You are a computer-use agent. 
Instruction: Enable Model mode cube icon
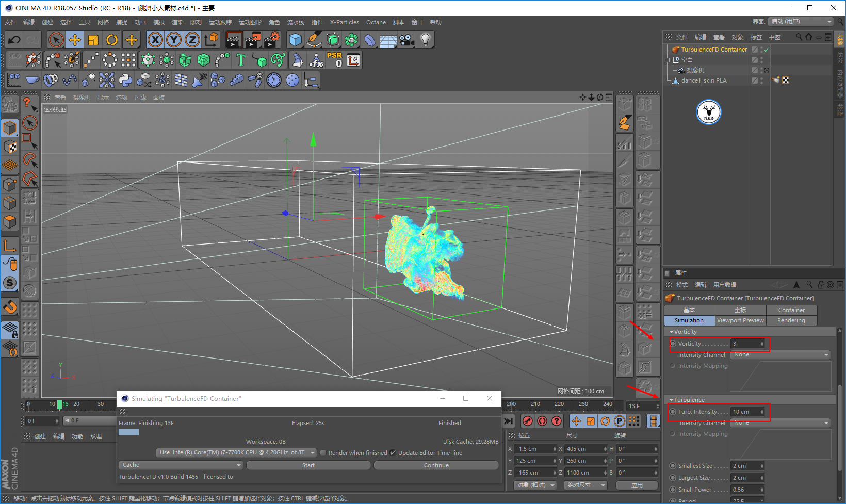pyautogui.click(x=10, y=127)
